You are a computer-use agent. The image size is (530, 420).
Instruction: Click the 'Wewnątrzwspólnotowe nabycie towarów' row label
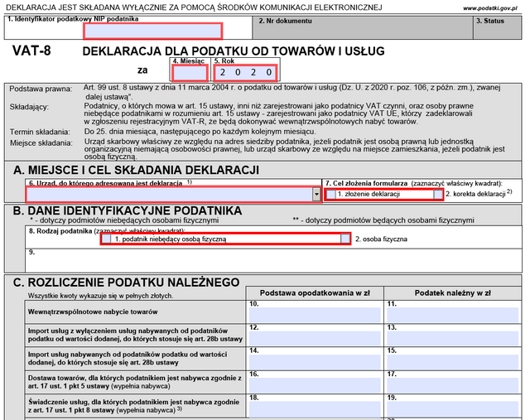click(x=93, y=311)
